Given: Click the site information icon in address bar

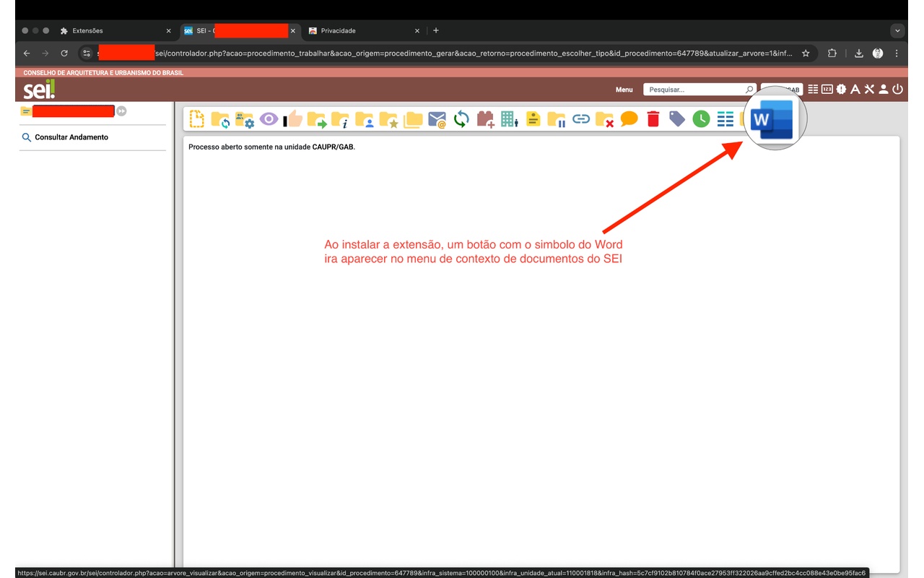Looking at the screenshot, I should (x=87, y=53).
